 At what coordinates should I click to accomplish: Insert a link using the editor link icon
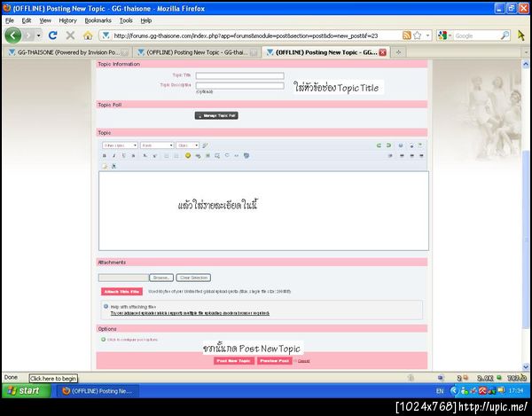(198, 156)
